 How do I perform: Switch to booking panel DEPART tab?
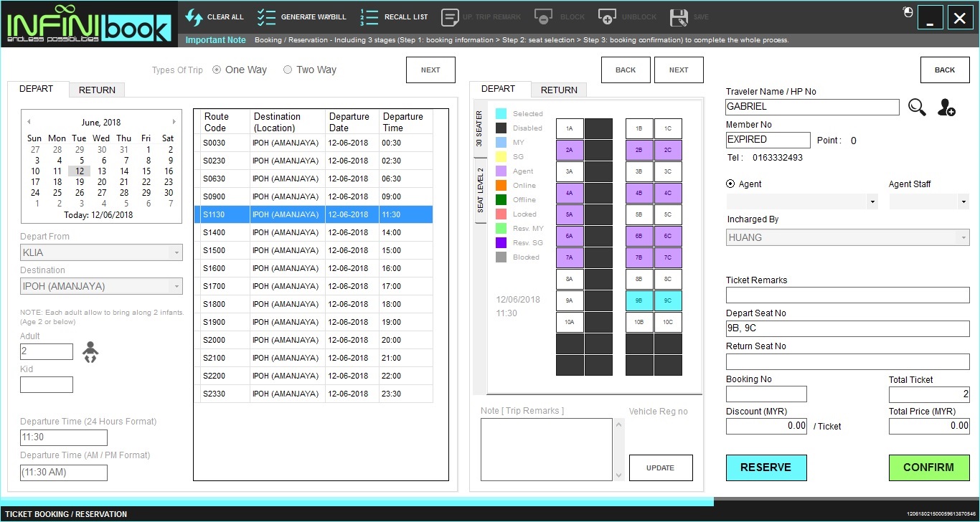coord(37,89)
